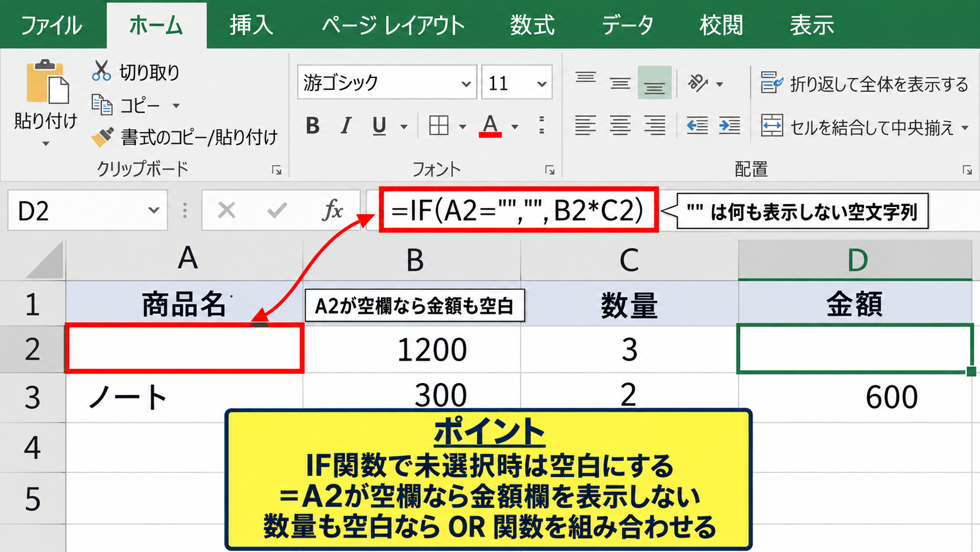Confirm formula entry with checkmark icon
The height and width of the screenshot is (552, 980).
(x=277, y=210)
